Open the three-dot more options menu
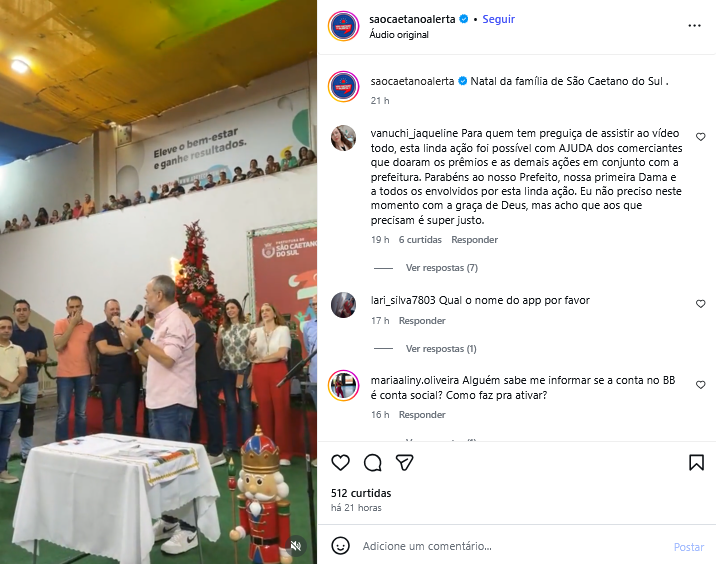Screen dimensions: 716x564 694,26
